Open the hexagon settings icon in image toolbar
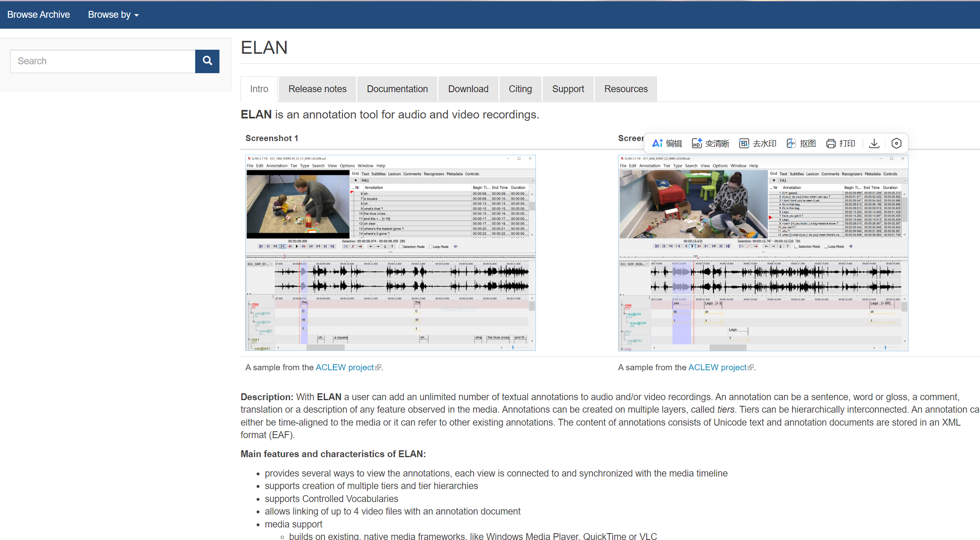Viewport: 980px width, 540px height. [x=896, y=143]
